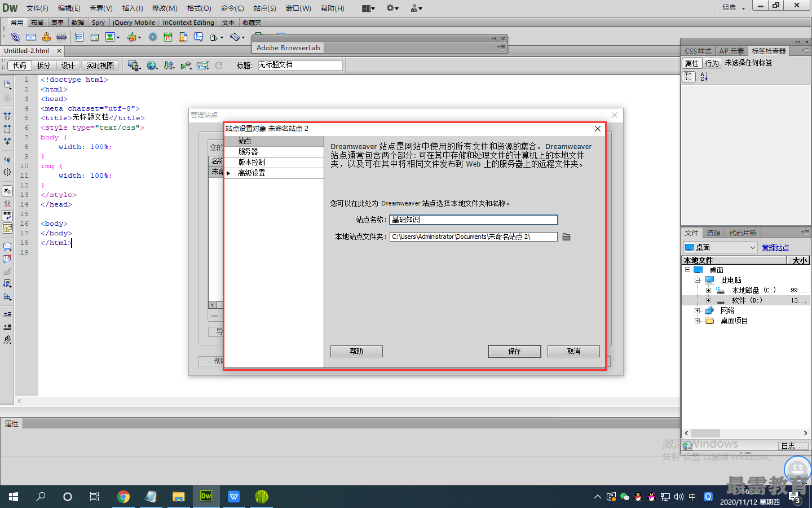Click the Server-Side Include icon
The width and height of the screenshot is (812, 508).
(x=183, y=37)
